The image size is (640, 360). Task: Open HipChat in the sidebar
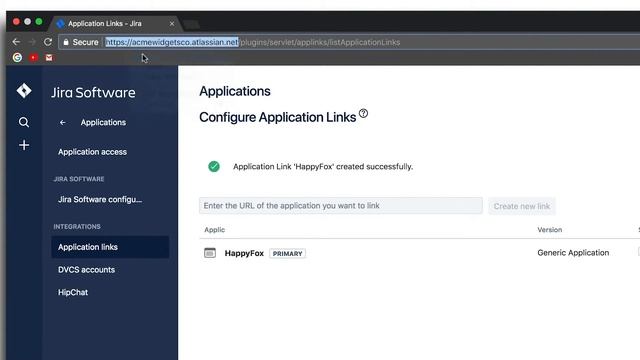coord(73,292)
